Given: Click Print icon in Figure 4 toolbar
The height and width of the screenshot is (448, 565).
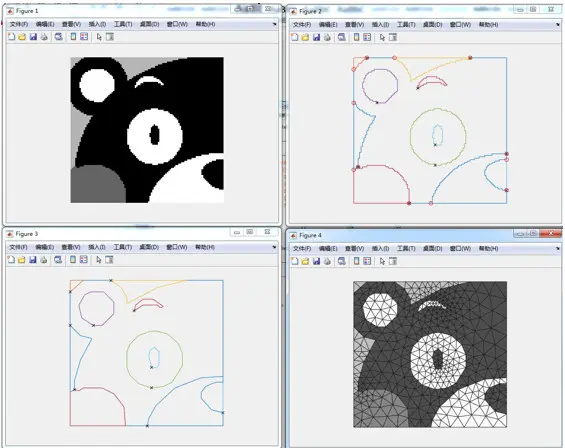Looking at the screenshot, I should pos(328,261).
